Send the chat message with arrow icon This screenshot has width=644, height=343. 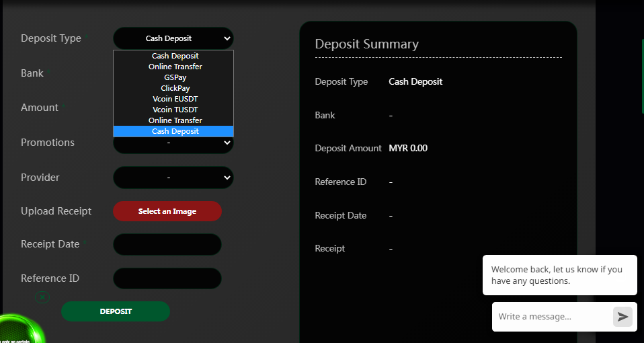[x=622, y=317]
